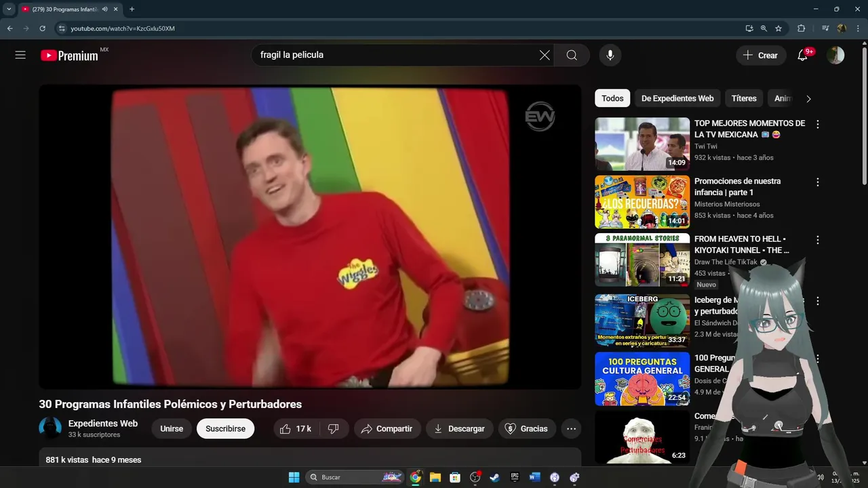Open the Expedientes Web channel name
This screenshot has width=868, height=488.
[103, 424]
